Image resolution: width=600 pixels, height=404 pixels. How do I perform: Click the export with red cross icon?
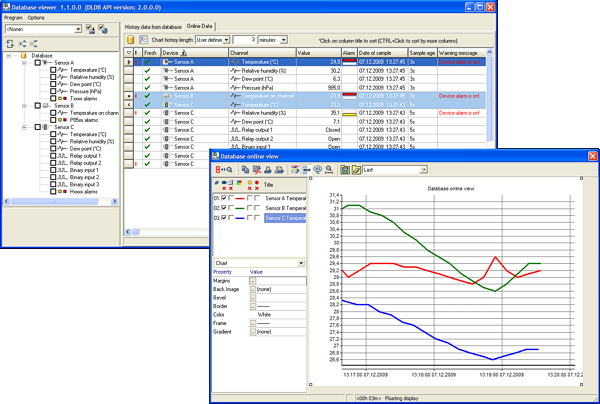tap(256, 169)
